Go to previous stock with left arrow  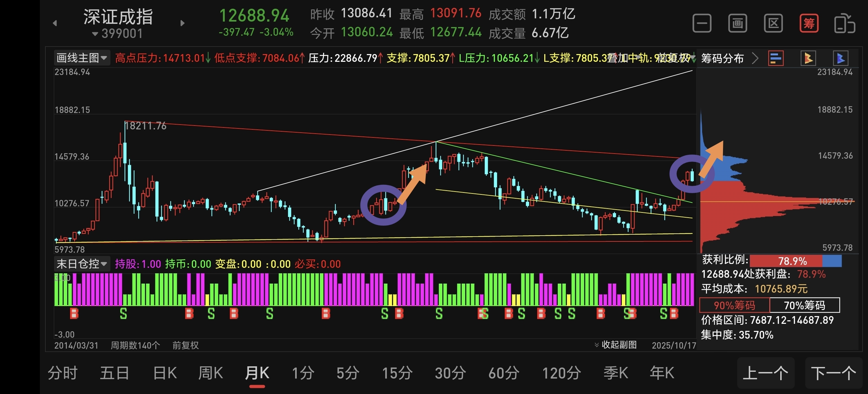point(55,23)
